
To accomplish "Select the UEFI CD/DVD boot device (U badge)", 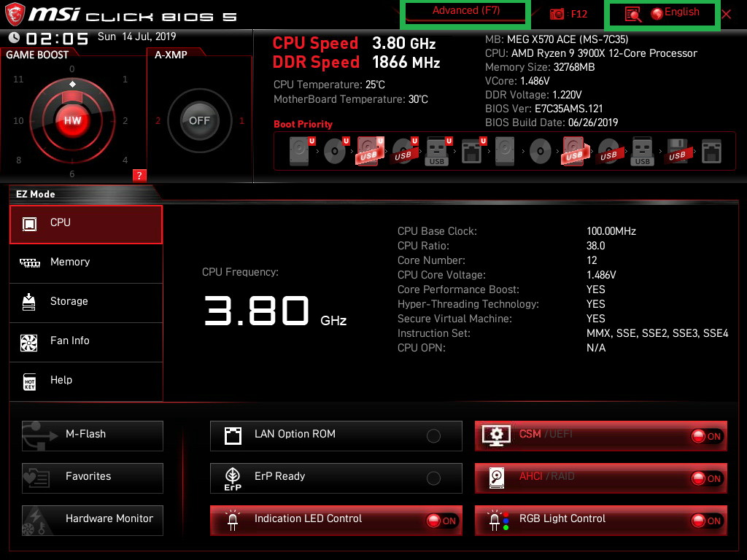I will [336, 151].
